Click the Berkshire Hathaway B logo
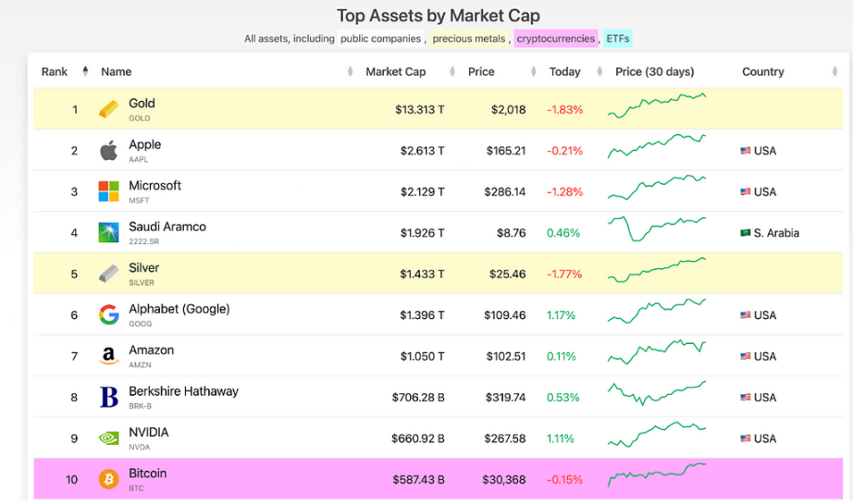Screen dimensions: 853x504 [x=108, y=397]
